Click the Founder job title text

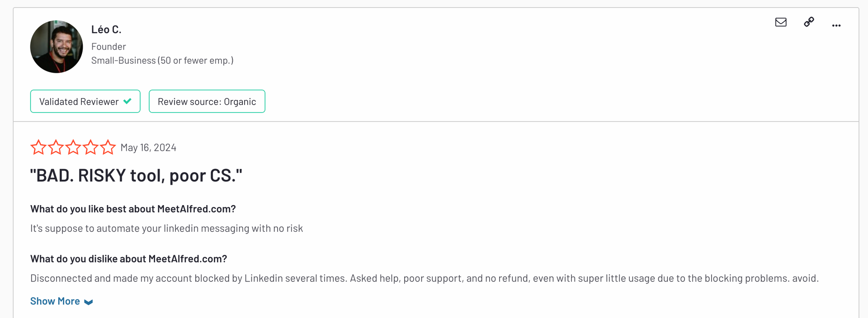108,47
